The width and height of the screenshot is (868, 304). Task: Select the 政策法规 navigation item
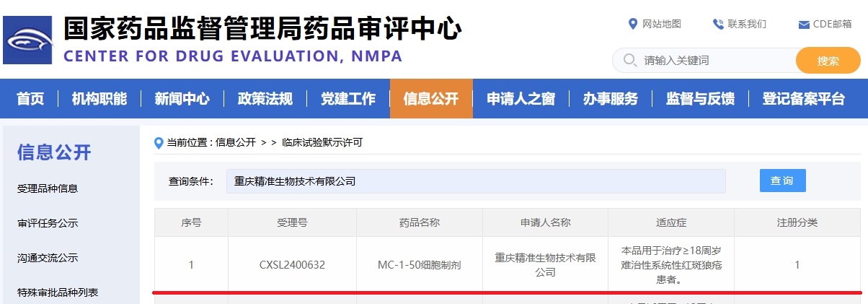point(265,99)
